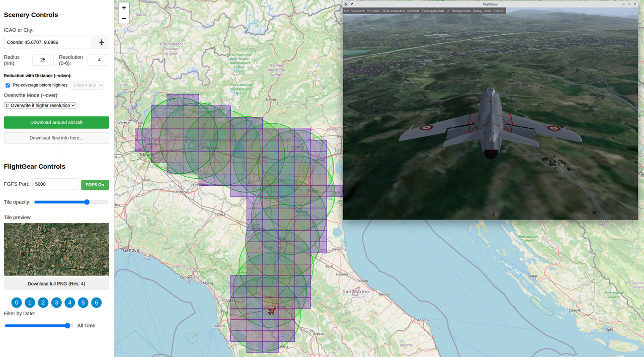This screenshot has height=357, width=644.
Task: Click the red aircraft marker near Firenze
Action: click(x=272, y=312)
